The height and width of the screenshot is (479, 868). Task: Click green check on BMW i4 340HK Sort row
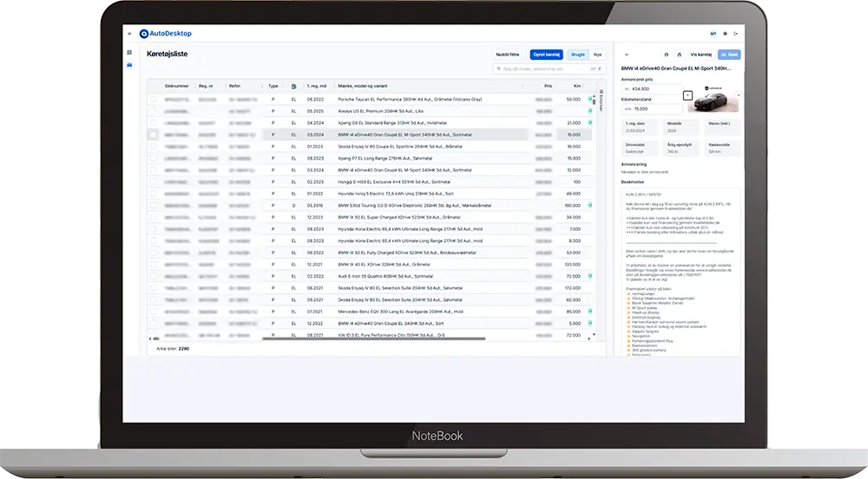click(x=590, y=323)
